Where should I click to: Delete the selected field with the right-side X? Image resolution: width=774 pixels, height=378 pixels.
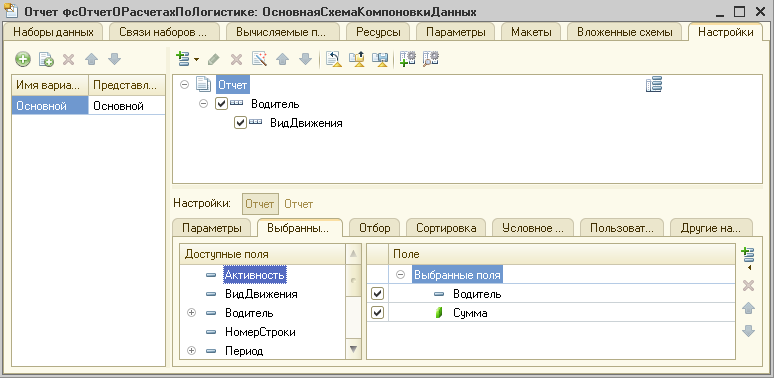click(x=748, y=285)
